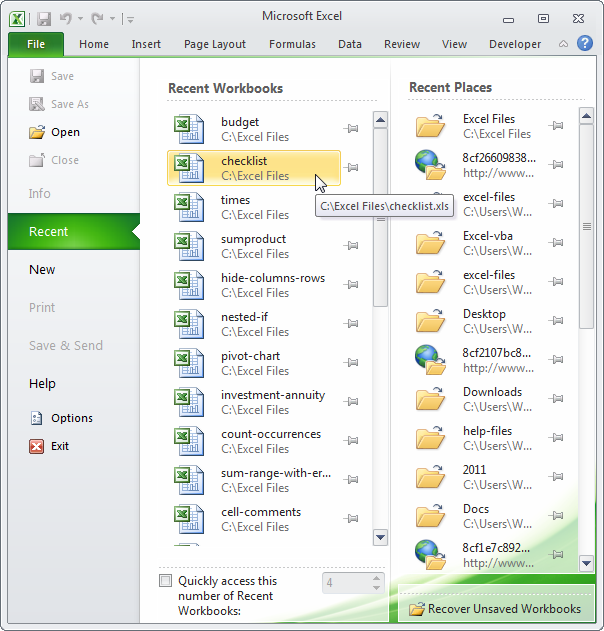Pin the Desktop place to the list
Screen dimensions: 604x631
pos(556,321)
